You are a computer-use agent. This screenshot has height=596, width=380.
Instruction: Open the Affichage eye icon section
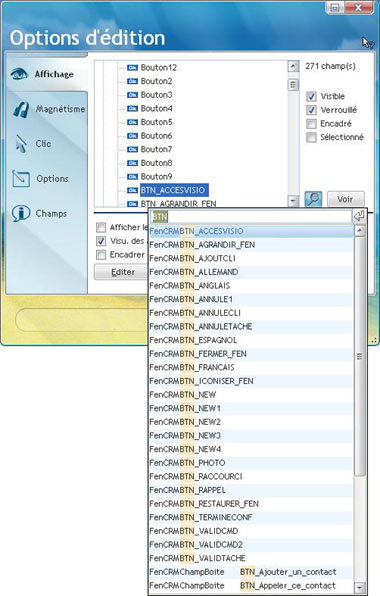[x=19, y=74]
